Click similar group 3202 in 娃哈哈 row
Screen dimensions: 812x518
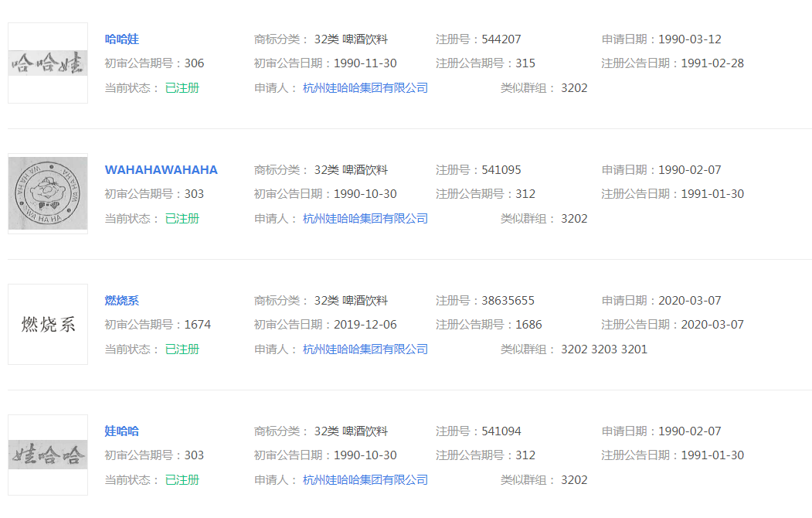pyautogui.click(x=574, y=479)
